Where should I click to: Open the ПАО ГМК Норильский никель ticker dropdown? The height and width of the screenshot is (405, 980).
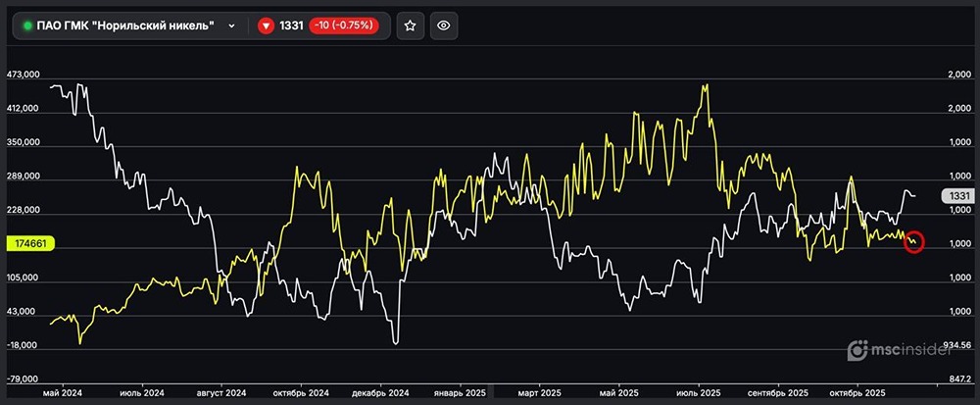coord(231,25)
